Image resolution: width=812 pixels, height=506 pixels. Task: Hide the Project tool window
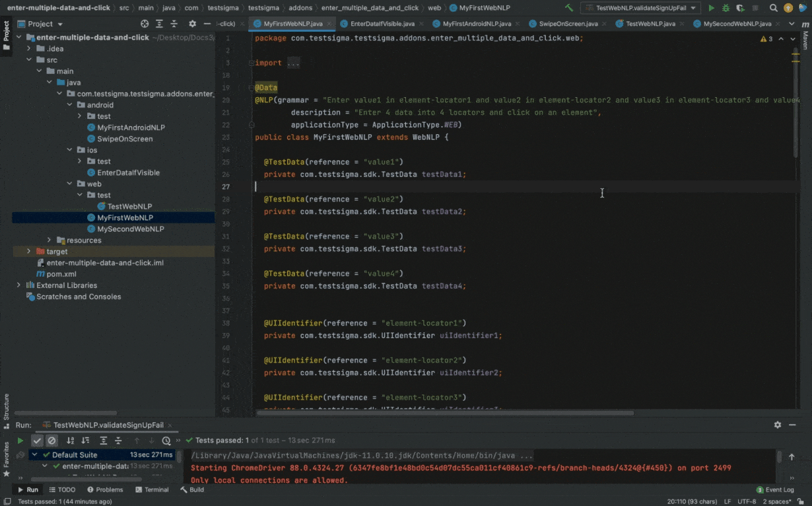pyautogui.click(x=207, y=24)
